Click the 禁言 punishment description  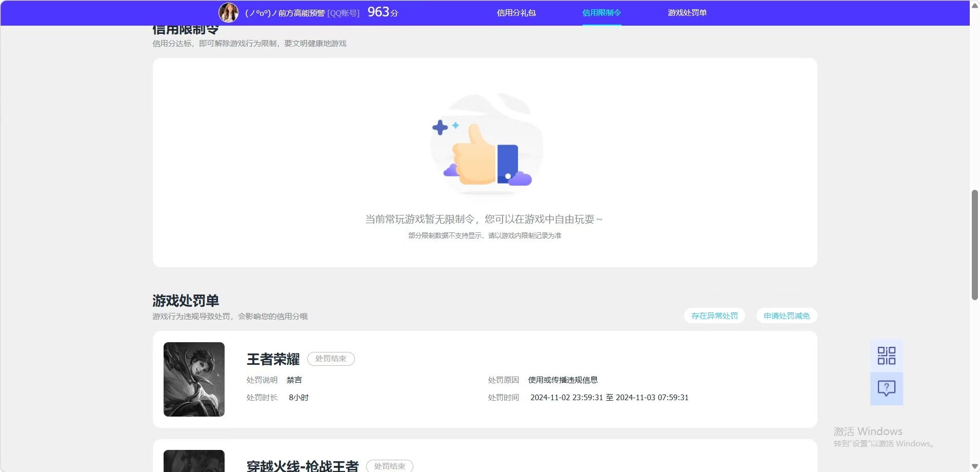[294, 380]
